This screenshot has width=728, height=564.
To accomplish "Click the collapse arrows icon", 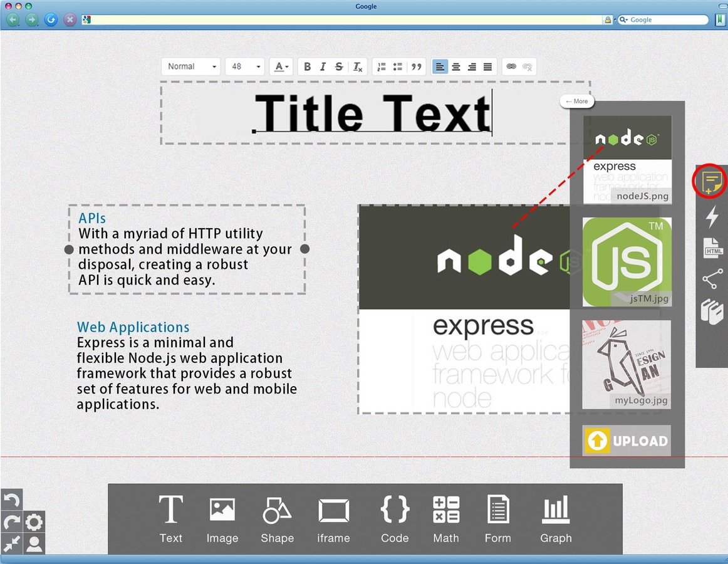I will [12, 543].
